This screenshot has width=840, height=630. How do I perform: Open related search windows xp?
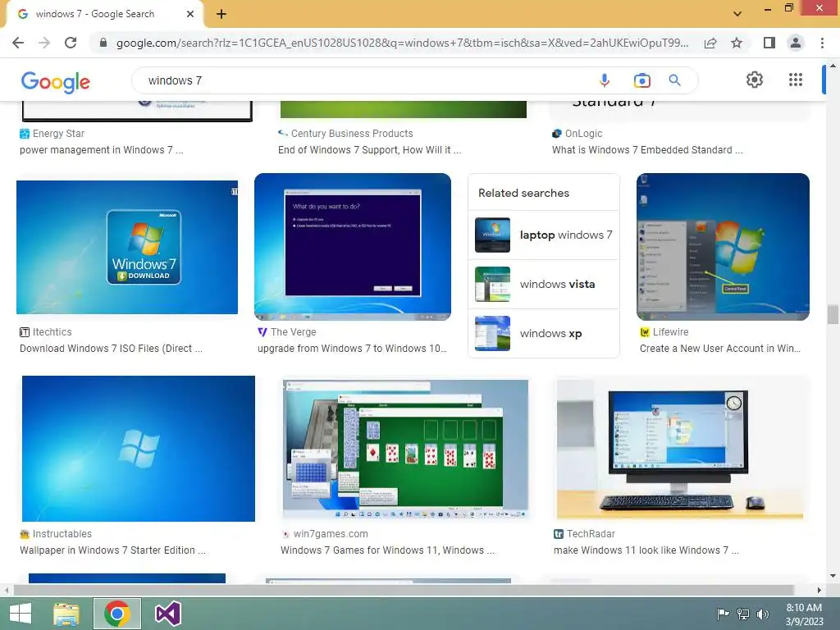[544, 333]
